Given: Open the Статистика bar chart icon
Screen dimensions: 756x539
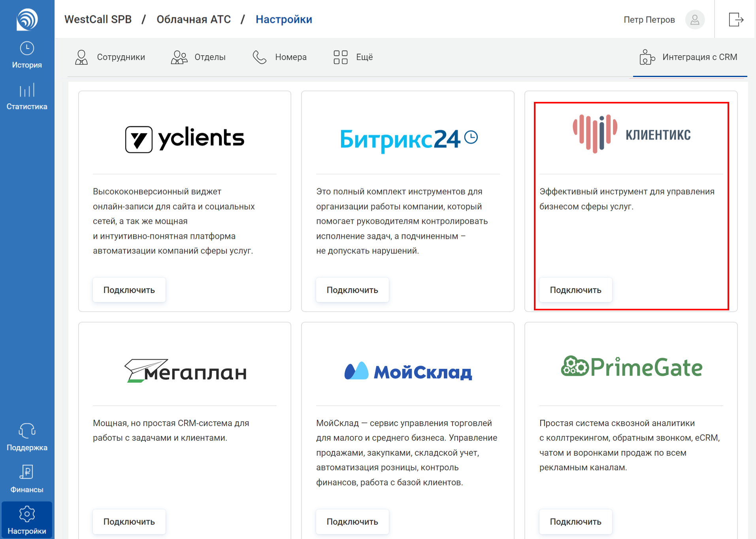Looking at the screenshot, I should click(27, 90).
